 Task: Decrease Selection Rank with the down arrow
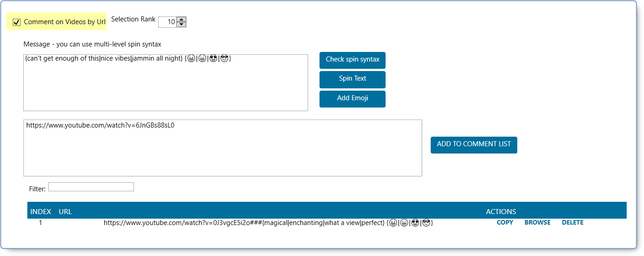(181, 25)
